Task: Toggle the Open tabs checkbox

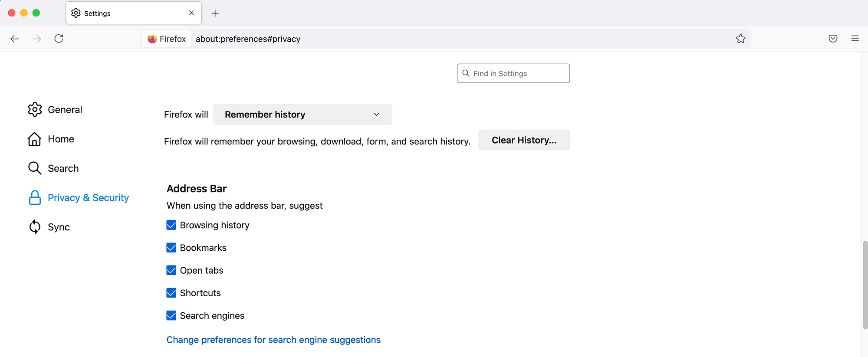Action: point(171,270)
